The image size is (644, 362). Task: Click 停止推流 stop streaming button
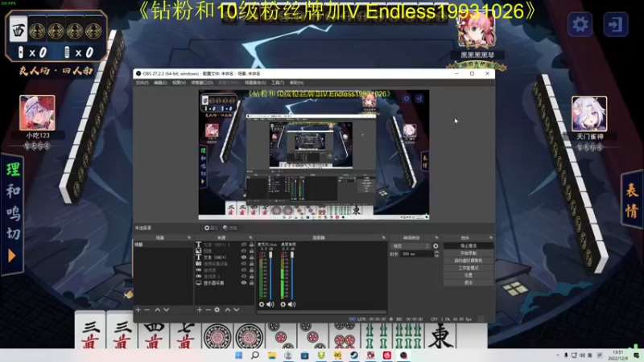(469, 246)
